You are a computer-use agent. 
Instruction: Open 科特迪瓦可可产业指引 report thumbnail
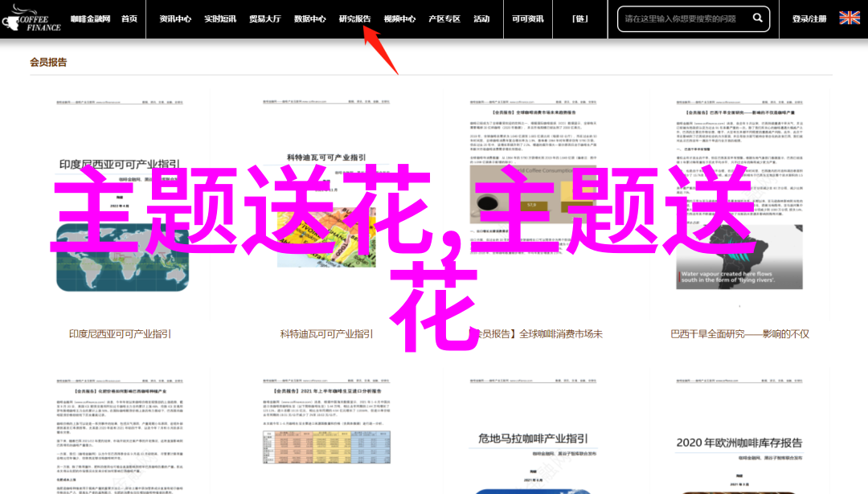pyautogui.click(x=326, y=205)
